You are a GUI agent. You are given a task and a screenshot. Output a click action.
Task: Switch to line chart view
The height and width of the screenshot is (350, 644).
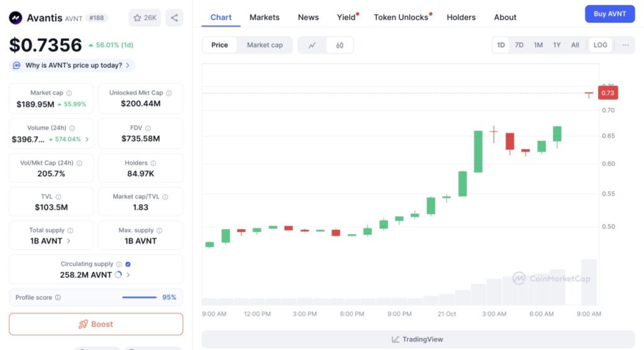pyautogui.click(x=312, y=45)
